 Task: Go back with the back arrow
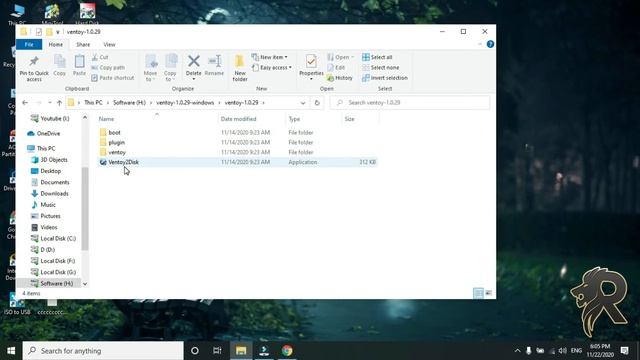point(25,102)
